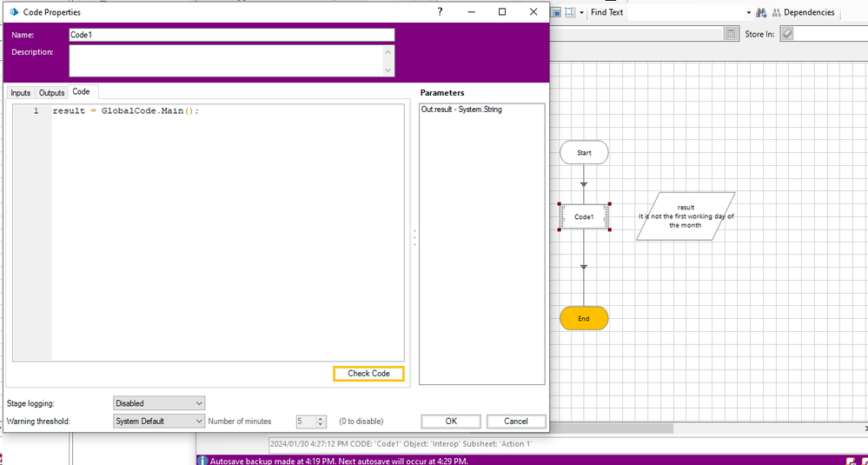Confirm the dialog with OK
Viewport: 868px width, 465px height.
(x=451, y=422)
